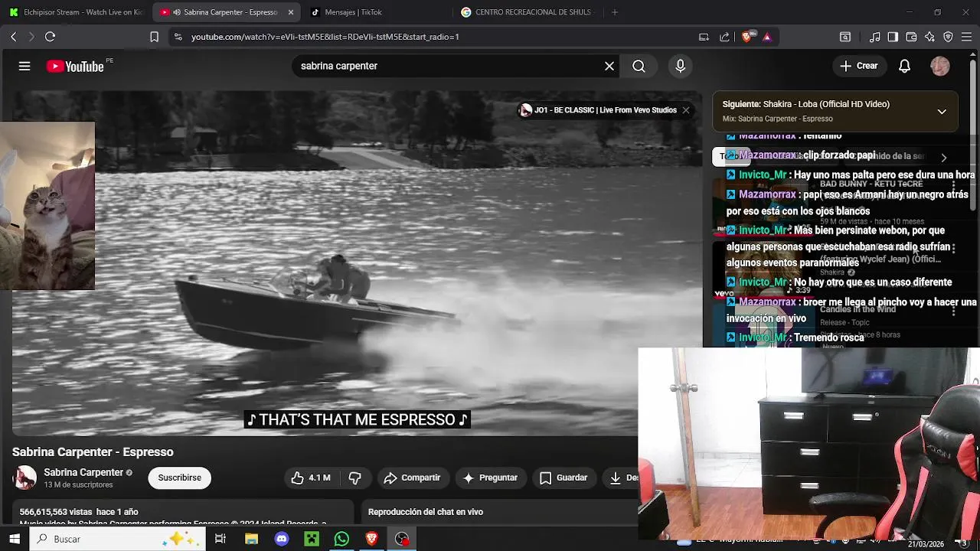Open Brave VPN shield icon
Viewport: 980px width, 551px height.
click(x=948, y=37)
